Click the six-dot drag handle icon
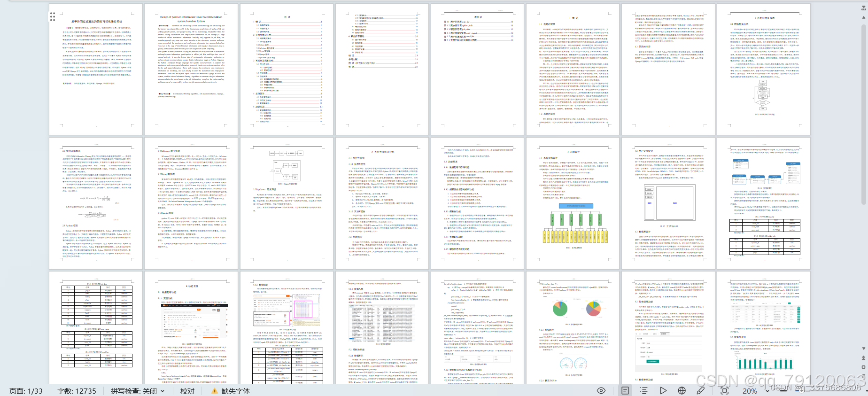Viewport: 868px width, 396px height. coord(53,17)
